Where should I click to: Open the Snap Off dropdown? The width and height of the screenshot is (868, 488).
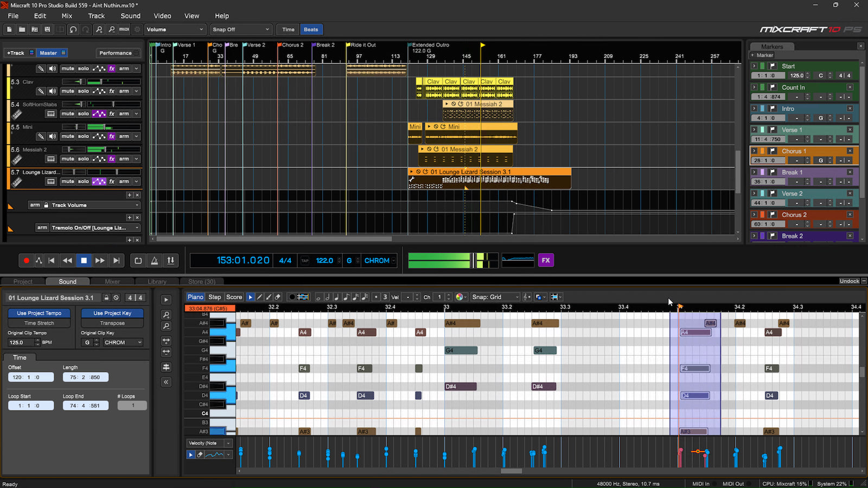coord(240,29)
